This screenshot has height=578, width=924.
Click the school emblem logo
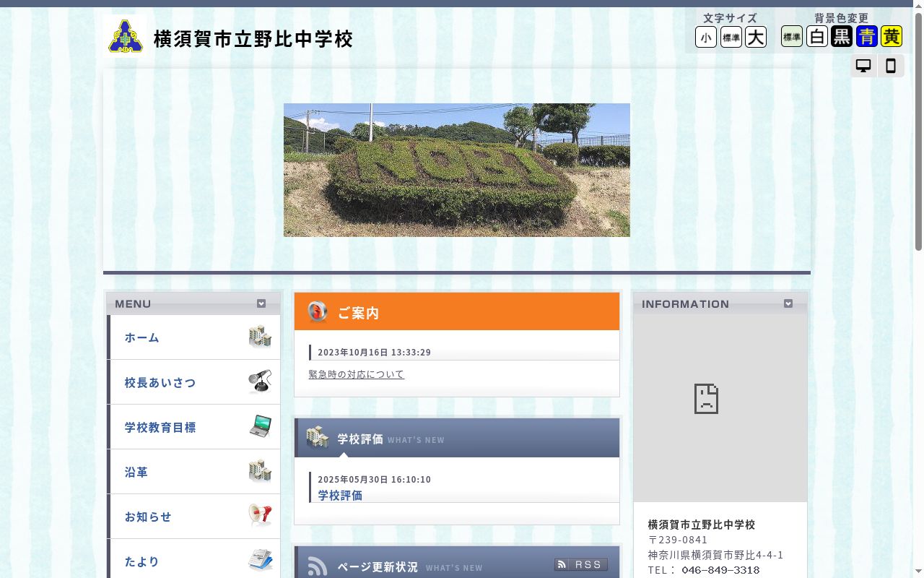[x=126, y=36]
